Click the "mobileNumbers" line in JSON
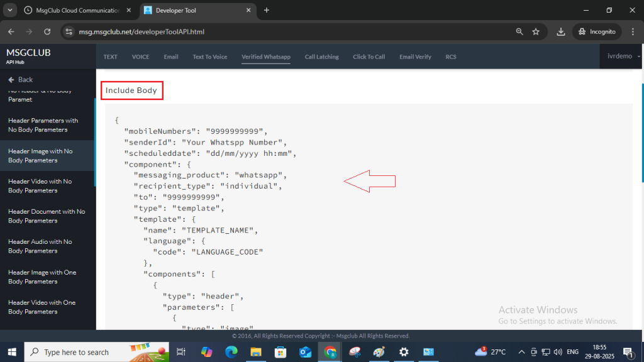Screen dimensions: 644x362 coord(196,131)
